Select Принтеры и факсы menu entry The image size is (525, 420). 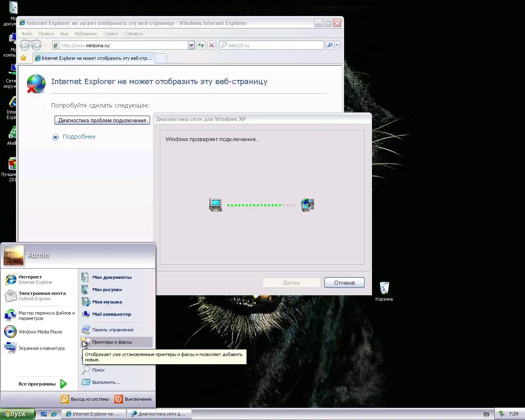click(117, 342)
